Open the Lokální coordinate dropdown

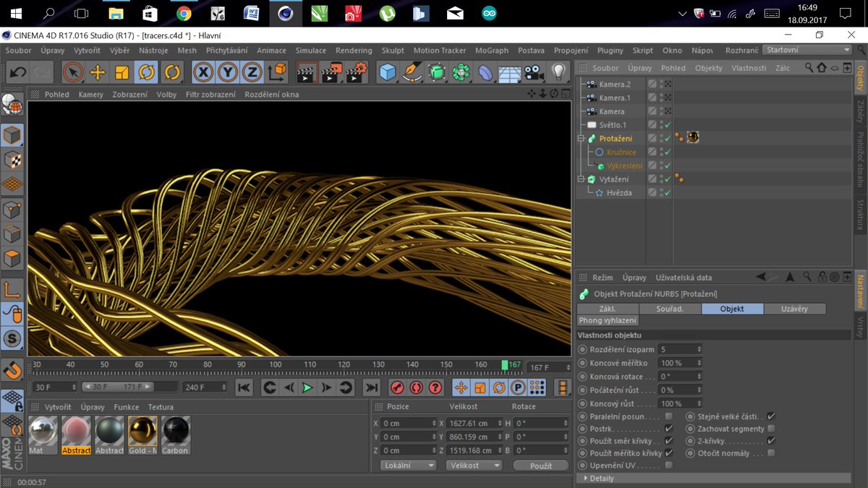click(408, 466)
